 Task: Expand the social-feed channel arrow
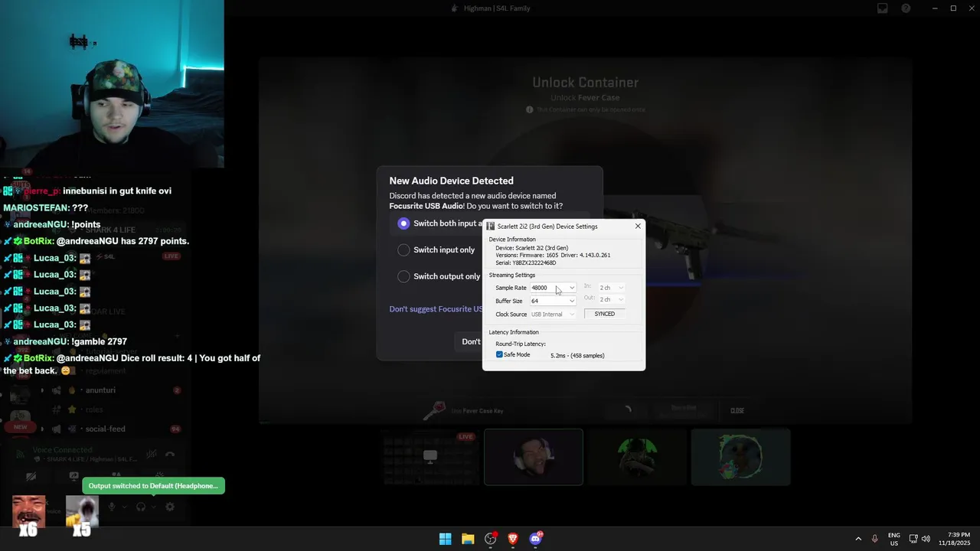pyautogui.click(x=42, y=429)
